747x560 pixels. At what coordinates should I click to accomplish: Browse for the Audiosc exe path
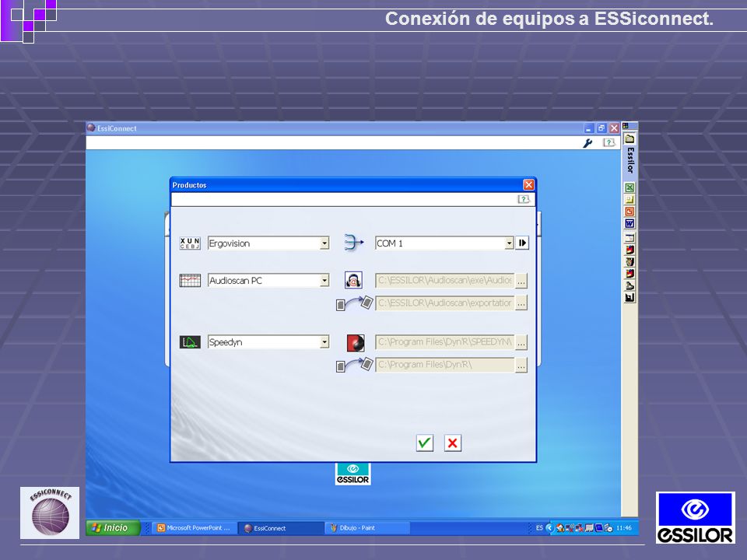[521, 281]
